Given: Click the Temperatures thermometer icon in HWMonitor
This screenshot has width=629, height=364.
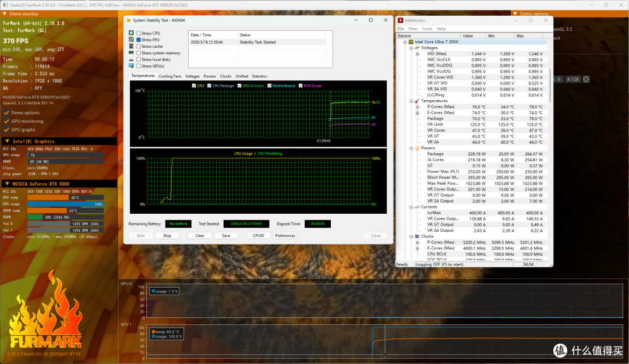Looking at the screenshot, I should coord(417,101).
